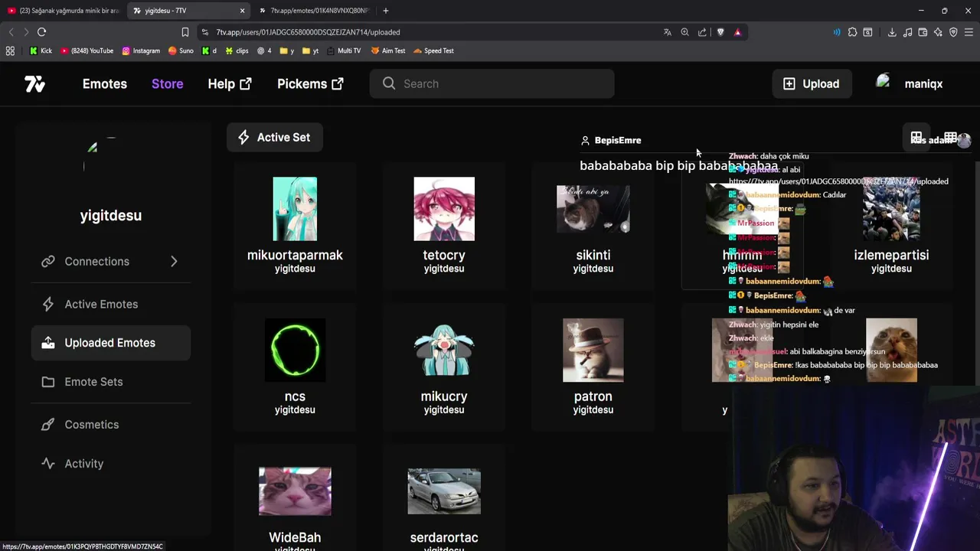Close the yigitdesu - 7TV tab
980x551 pixels.
click(242, 11)
